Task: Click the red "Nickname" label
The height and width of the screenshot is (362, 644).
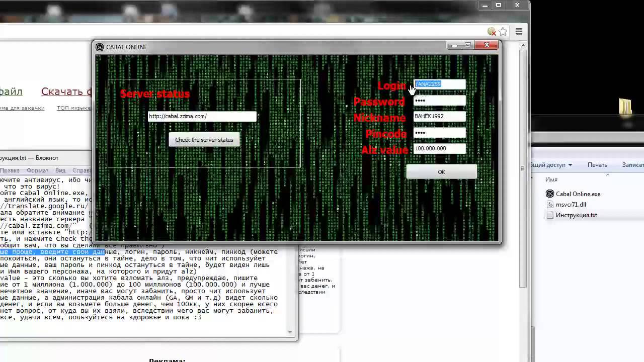Action: click(x=379, y=118)
